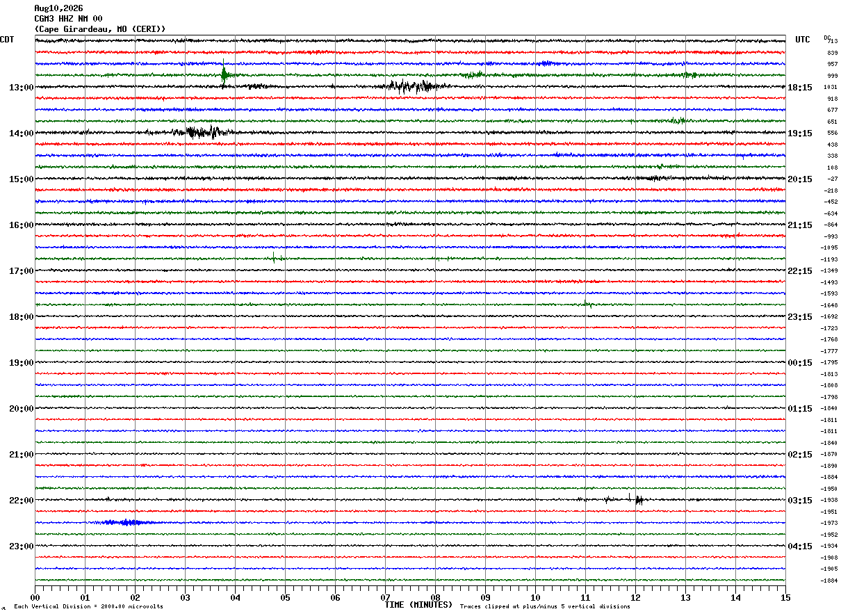Click the vertical division microvolts note
Image resolution: width=841 pixels, height=616 pixels.
(x=88, y=606)
